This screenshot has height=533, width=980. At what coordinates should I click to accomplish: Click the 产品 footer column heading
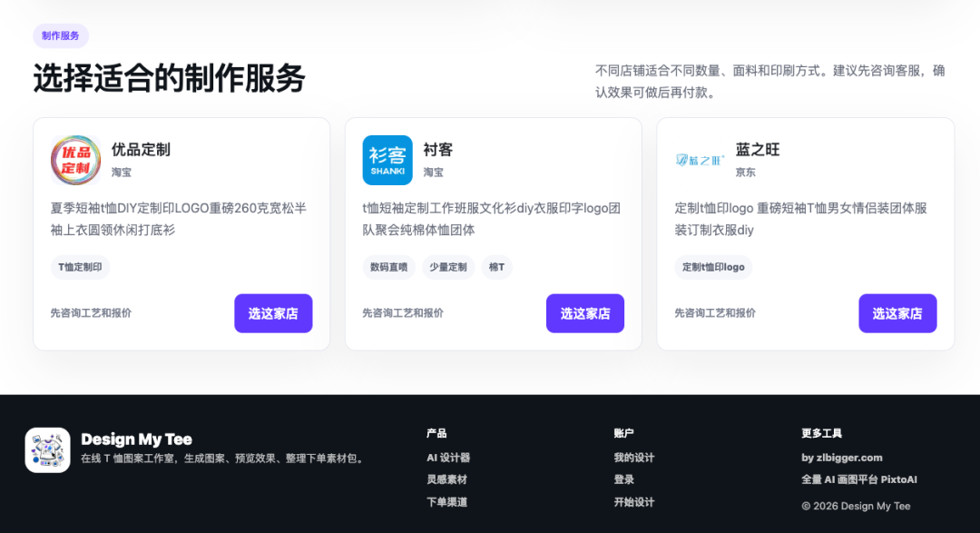point(436,433)
